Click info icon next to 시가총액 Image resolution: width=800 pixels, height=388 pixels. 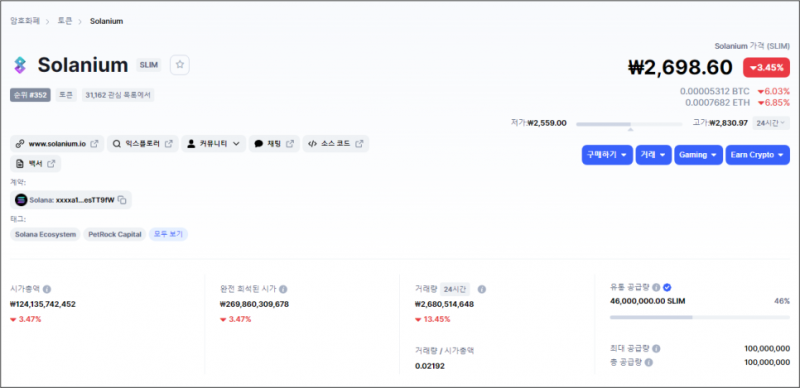pyautogui.click(x=47, y=289)
